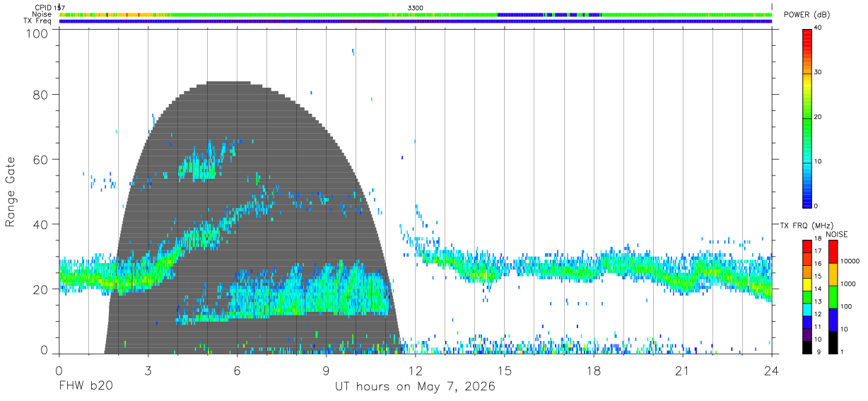Click power scale value '10'

(x=818, y=162)
